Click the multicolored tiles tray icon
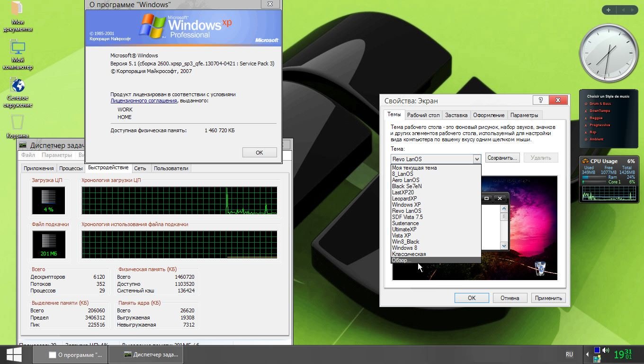Viewport: 644px width, 364px height. (597, 359)
